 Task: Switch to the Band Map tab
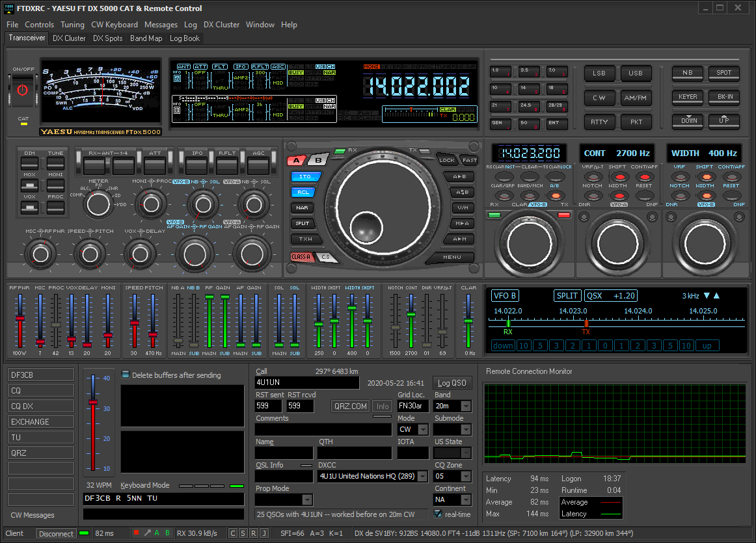146,38
